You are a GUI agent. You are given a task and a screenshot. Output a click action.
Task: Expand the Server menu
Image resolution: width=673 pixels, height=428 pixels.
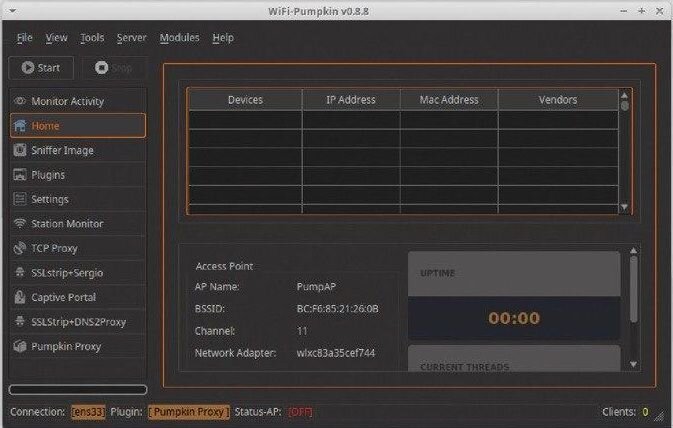click(131, 38)
